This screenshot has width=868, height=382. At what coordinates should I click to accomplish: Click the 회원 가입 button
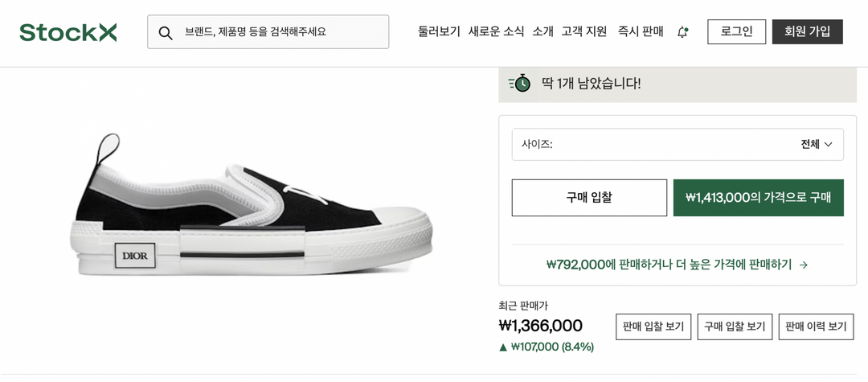pos(807,31)
